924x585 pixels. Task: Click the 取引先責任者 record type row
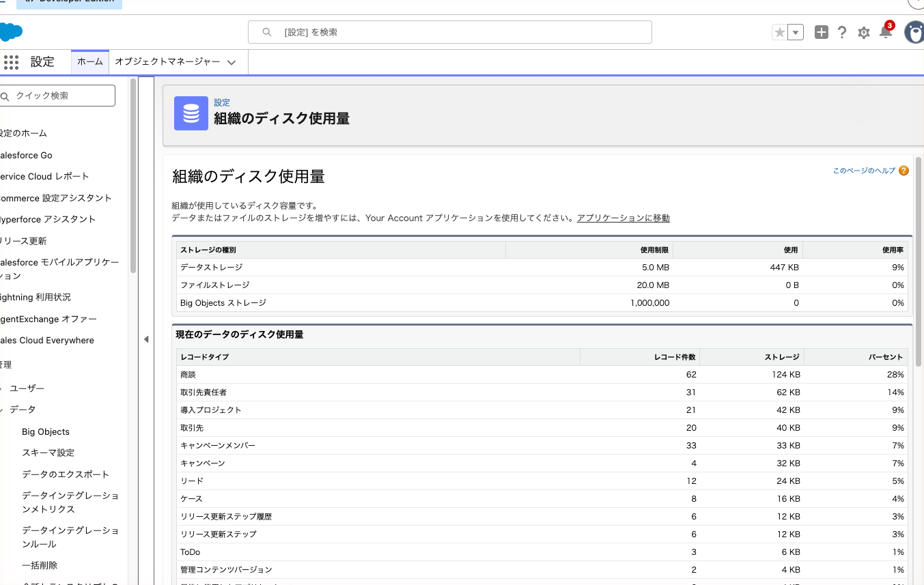(542, 393)
